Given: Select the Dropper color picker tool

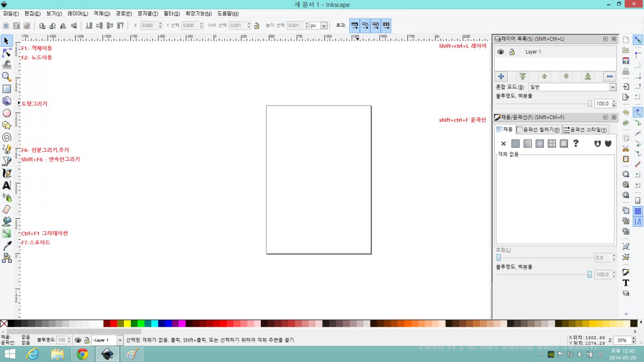Looking at the screenshot, I should click(7, 246).
